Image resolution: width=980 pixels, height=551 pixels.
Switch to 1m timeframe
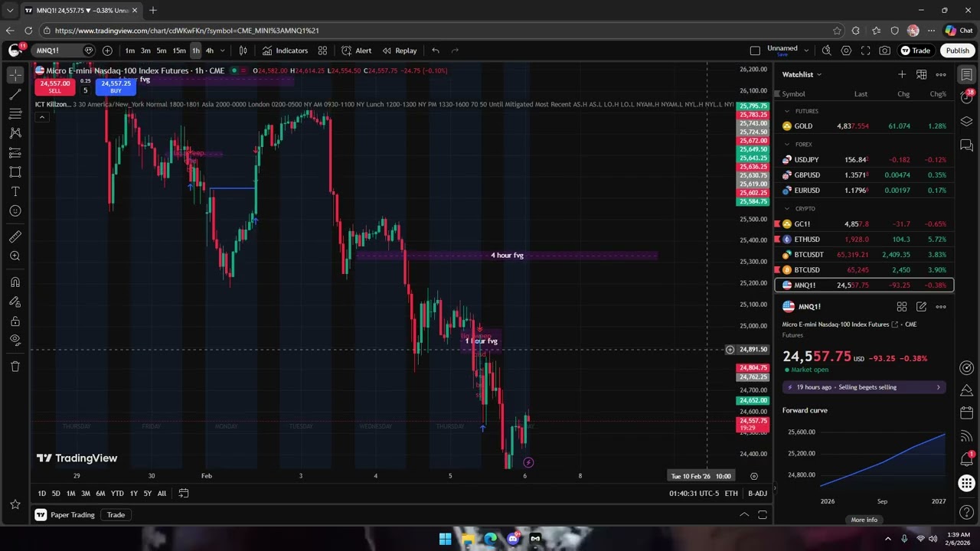130,51
